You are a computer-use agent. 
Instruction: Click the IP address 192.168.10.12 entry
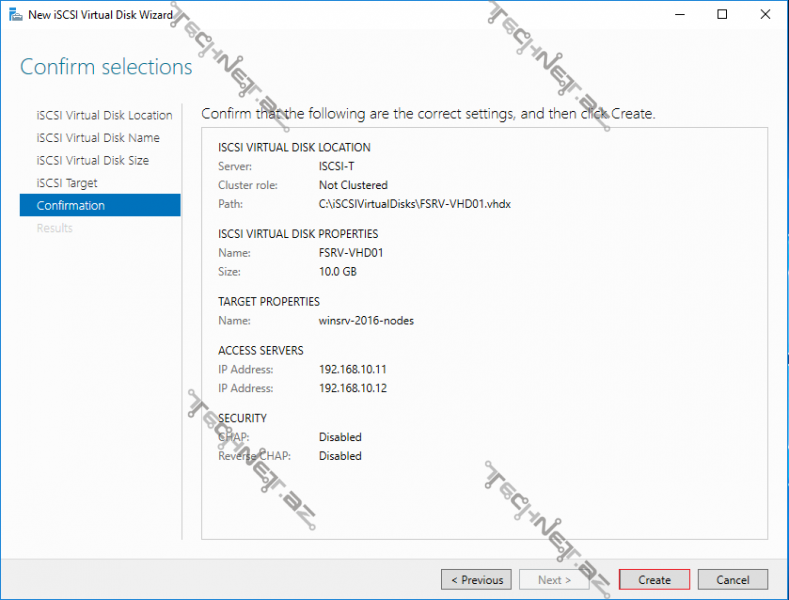click(x=352, y=388)
